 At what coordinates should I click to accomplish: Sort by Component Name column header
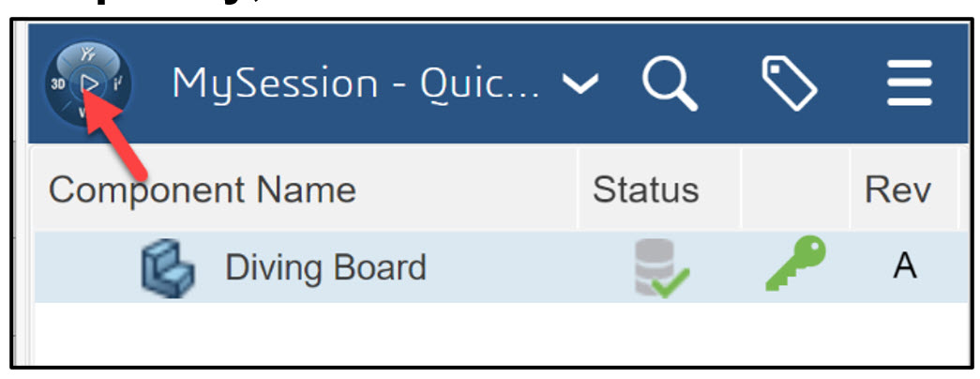(203, 190)
